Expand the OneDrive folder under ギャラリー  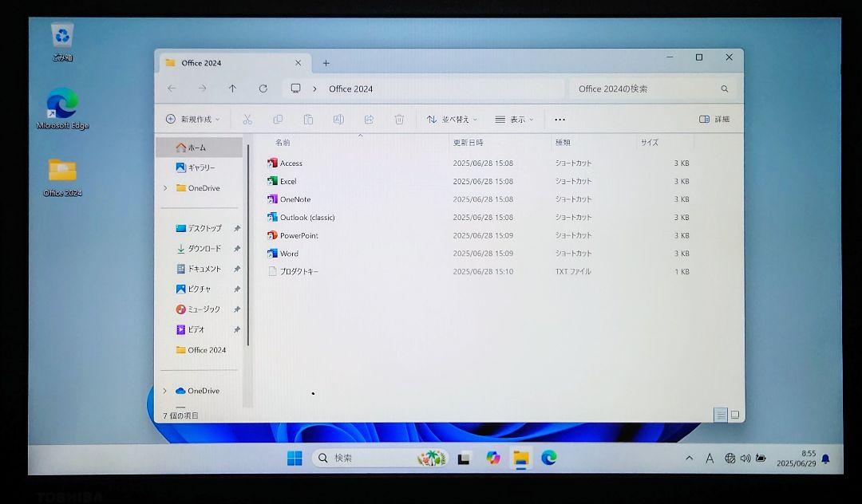tap(165, 187)
